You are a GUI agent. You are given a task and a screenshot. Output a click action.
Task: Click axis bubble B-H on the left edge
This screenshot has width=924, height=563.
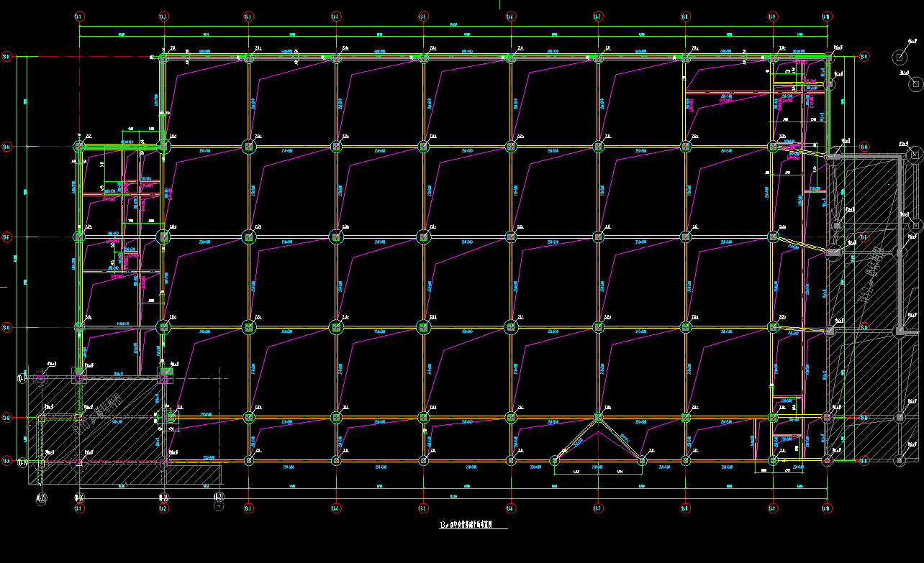pyautogui.click(x=7, y=147)
